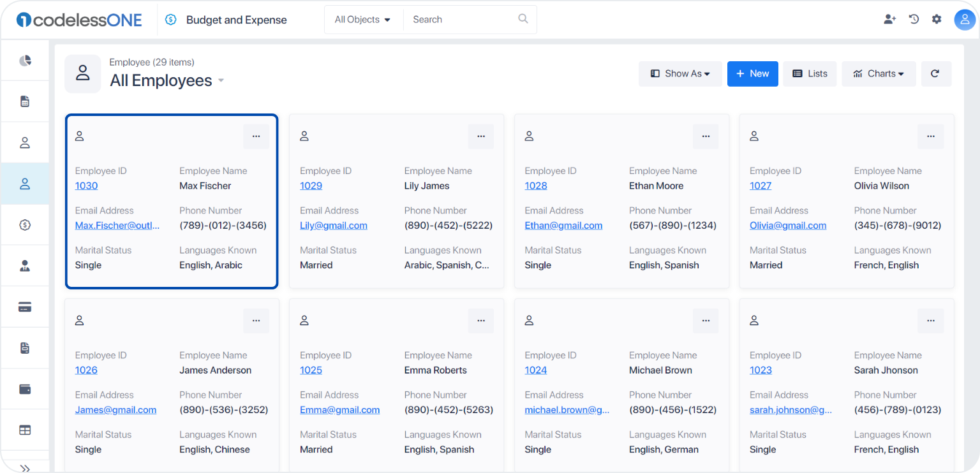Open the history clock icon
The height and width of the screenshot is (473, 980).
coord(914,19)
